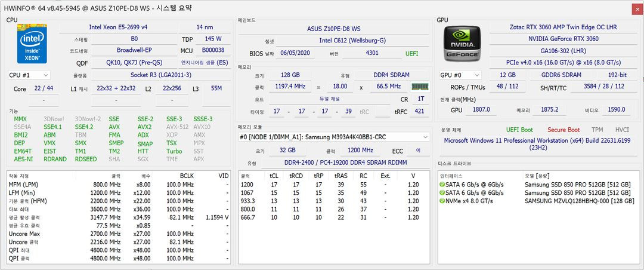The width and height of the screenshot is (644, 270).
Task: Click the AVX2 feature flag
Action: [x=144, y=127]
